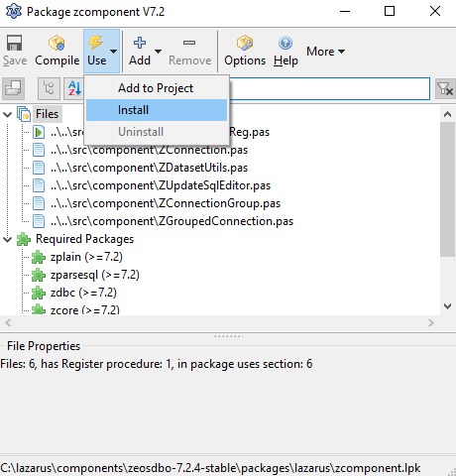Toggle directory hierarchy tree view button
The image size is (456, 476).
click(49, 88)
